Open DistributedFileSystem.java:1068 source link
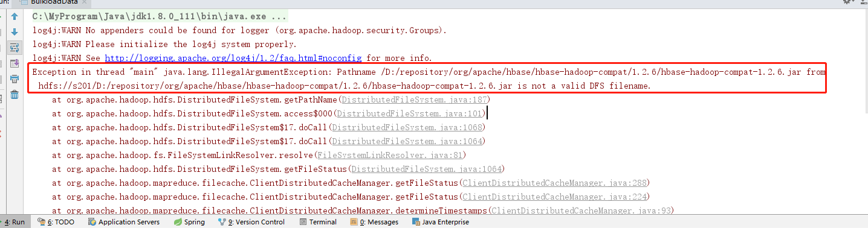The height and width of the screenshot is (228, 868). (x=407, y=128)
